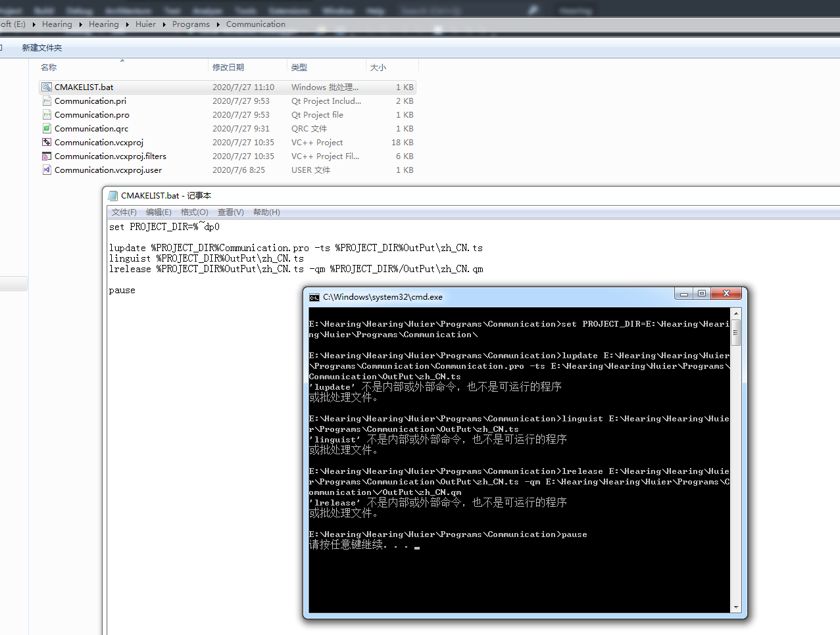The image size is (840, 635).
Task: Click the Communication.vcxproj project icon
Action: 47,142
